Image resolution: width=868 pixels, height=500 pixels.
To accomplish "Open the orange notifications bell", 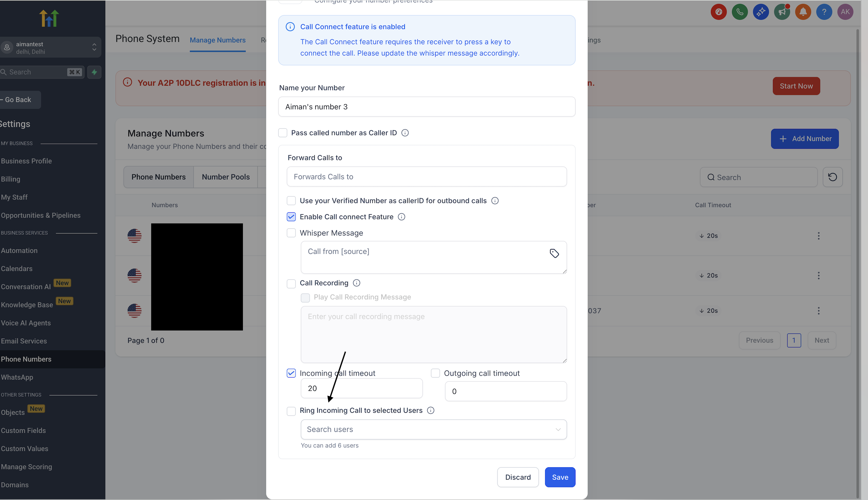I will coord(803,12).
